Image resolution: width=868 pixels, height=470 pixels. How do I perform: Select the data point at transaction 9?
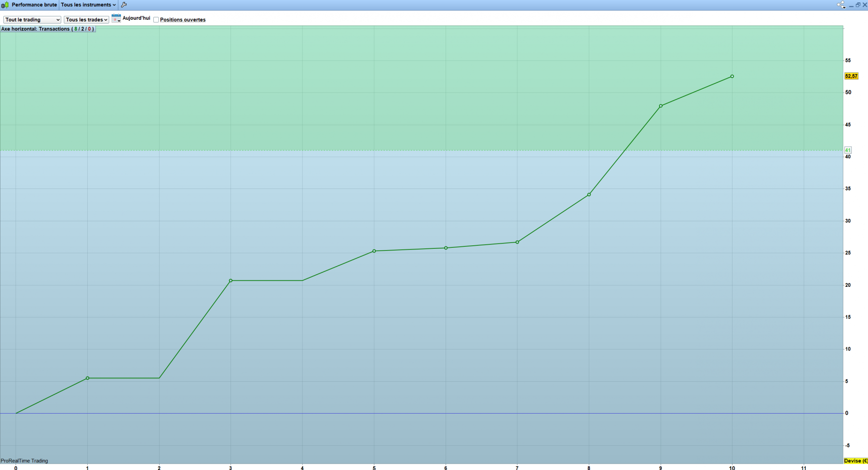point(661,106)
